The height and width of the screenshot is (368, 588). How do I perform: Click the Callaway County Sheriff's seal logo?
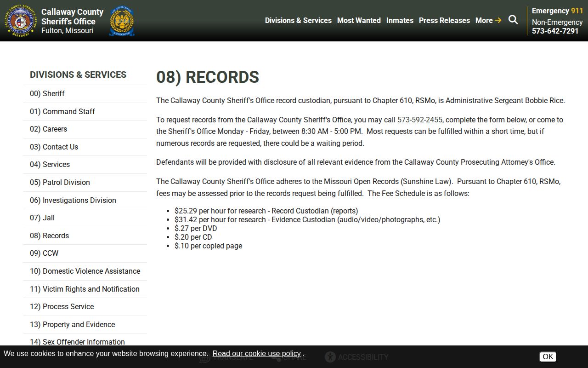(21, 21)
